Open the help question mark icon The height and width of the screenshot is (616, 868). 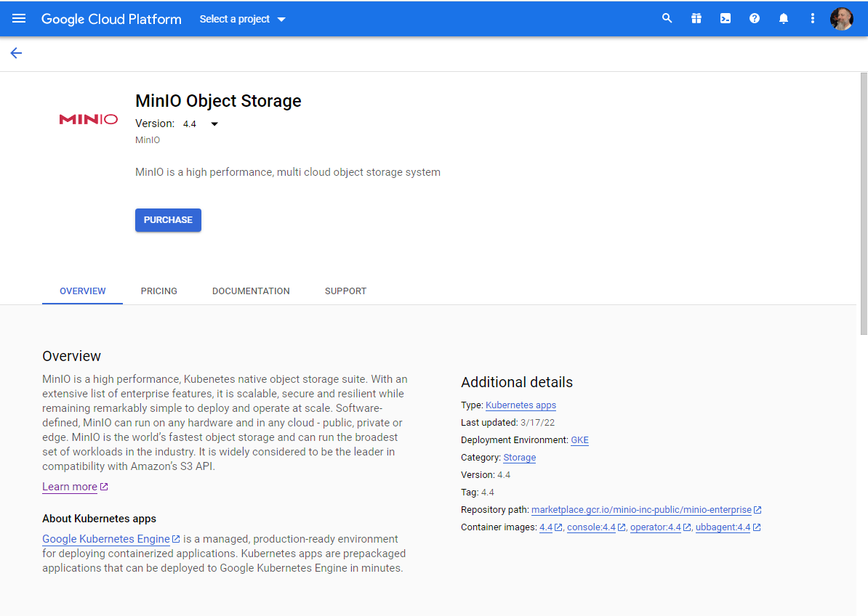(x=754, y=19)
